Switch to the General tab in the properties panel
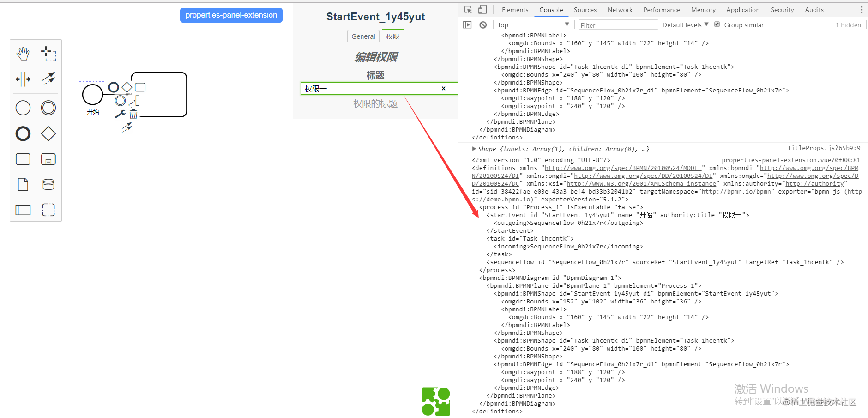This screenshot has width=868, height=418. click(x=363, y=36)
